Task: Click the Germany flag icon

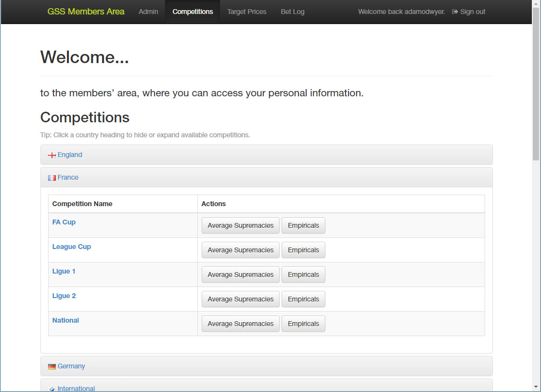Action: click(x=52, y=366)
